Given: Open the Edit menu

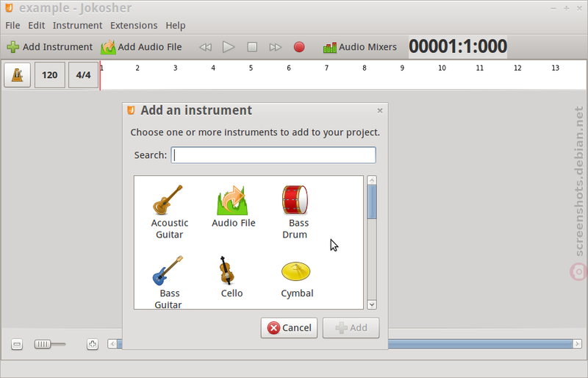Looking at the screenshot, I should click(x=36, y=26).
